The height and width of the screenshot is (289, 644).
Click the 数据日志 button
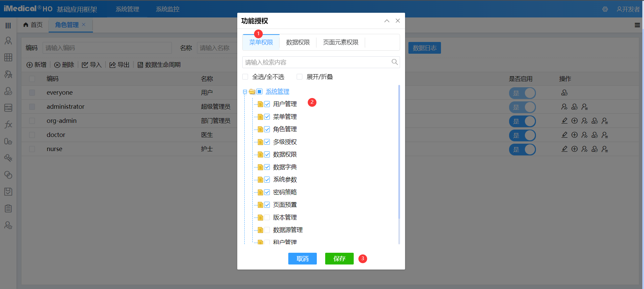point(425,48)
